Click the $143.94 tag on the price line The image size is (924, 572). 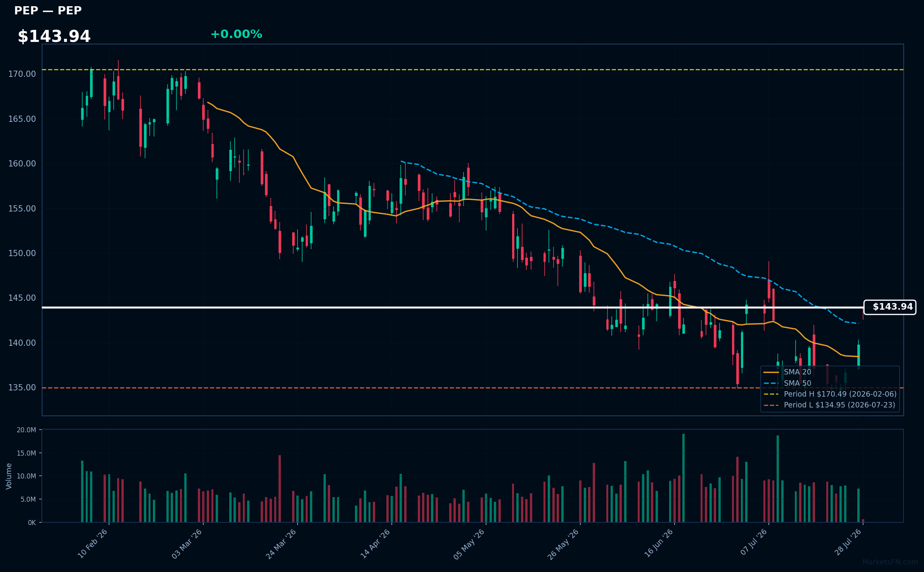pyautogui.click(x=890, y=307)
